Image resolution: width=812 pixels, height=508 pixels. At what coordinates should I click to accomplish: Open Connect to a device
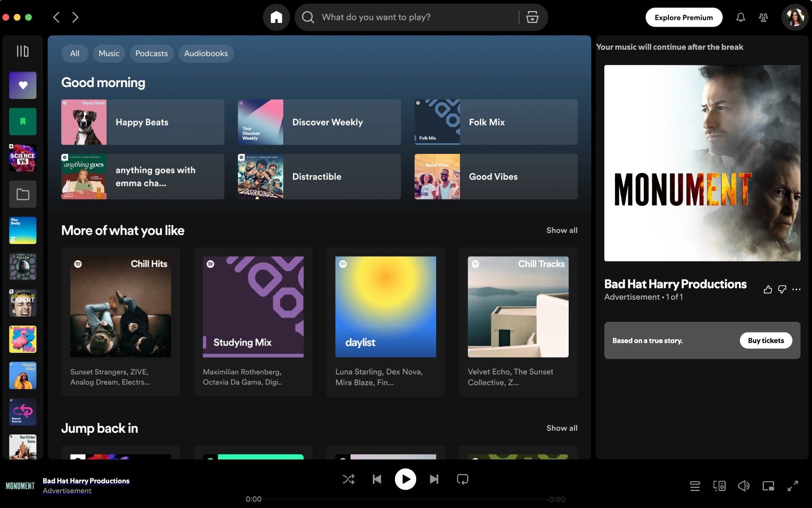719,486
